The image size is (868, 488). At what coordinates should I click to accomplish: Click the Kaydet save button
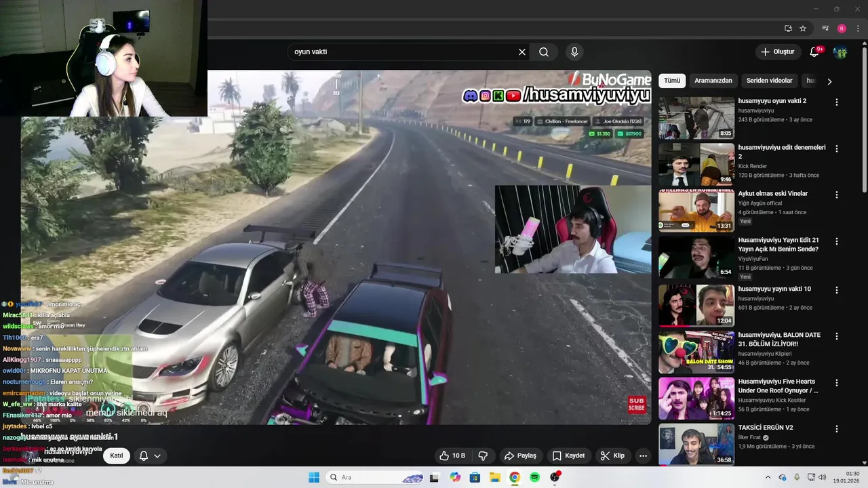point(568,455)
